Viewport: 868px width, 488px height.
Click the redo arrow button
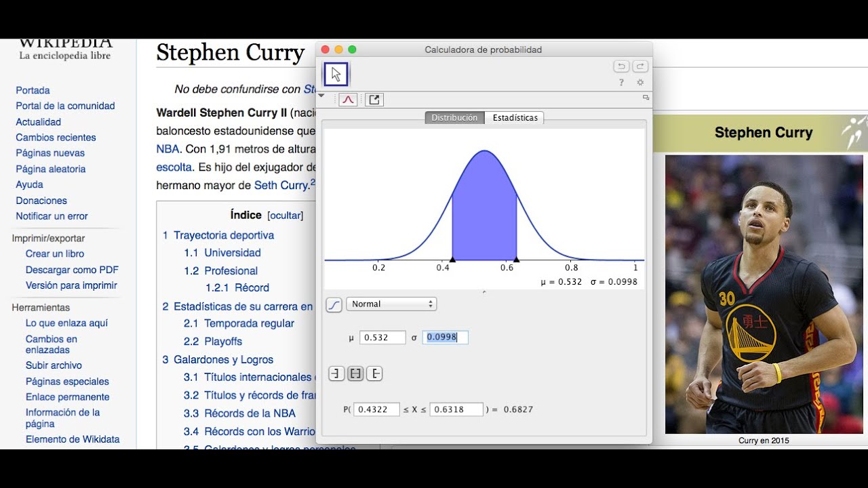(x=640, y=66)
